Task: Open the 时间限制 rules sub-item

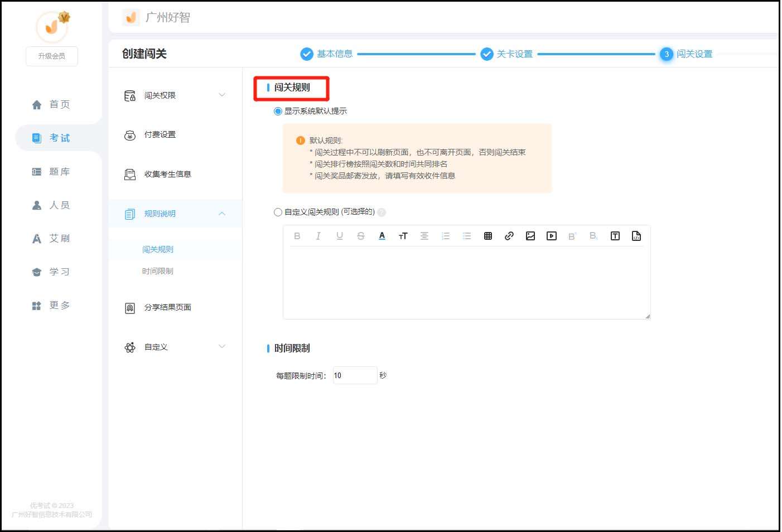Action: point(158,271)
